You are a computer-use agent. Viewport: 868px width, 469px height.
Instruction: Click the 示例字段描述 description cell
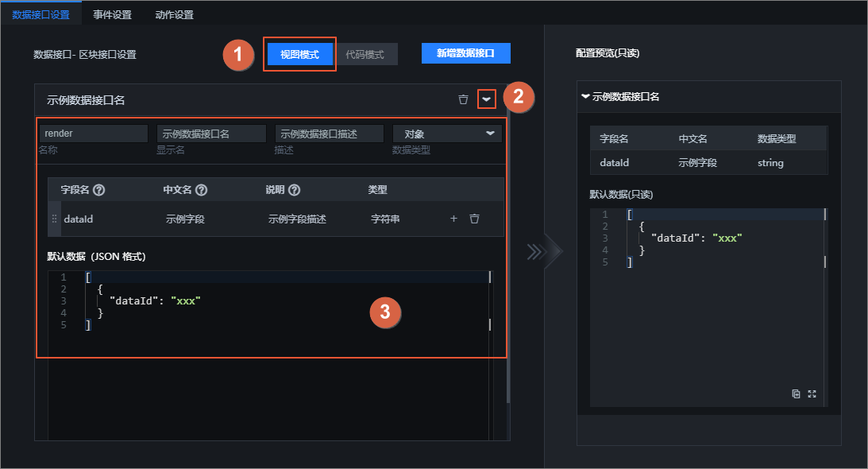point(297,219)
